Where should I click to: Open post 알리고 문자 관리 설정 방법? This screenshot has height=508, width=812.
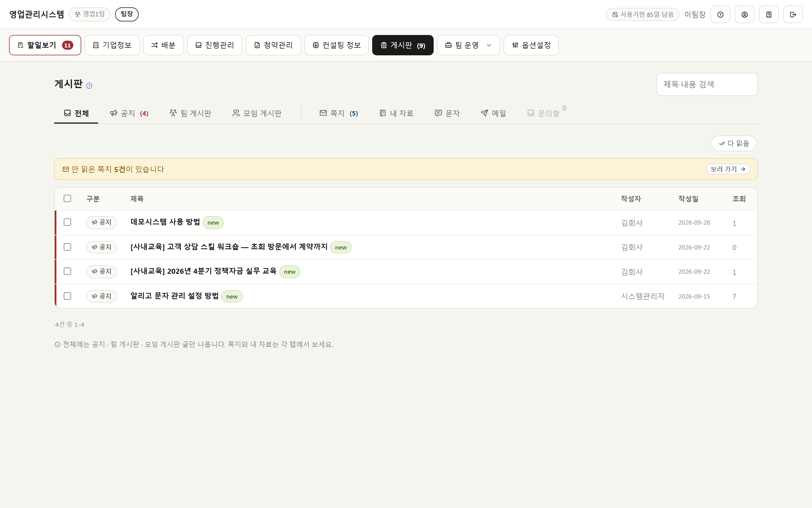(175, 296)
